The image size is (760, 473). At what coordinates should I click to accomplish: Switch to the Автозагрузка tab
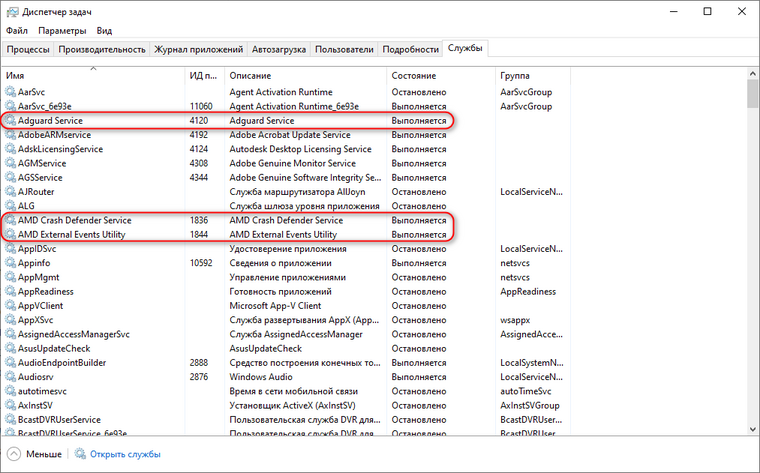tap(279, 49)
